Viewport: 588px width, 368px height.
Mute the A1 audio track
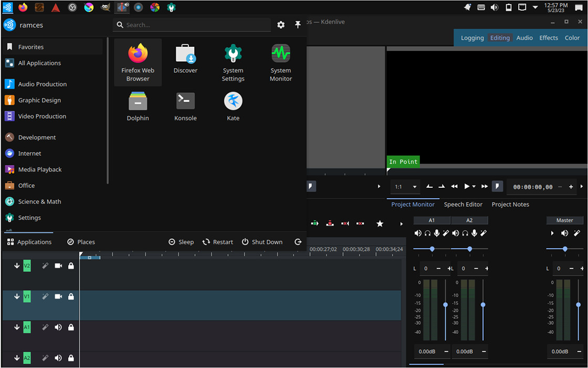point(58,327)
